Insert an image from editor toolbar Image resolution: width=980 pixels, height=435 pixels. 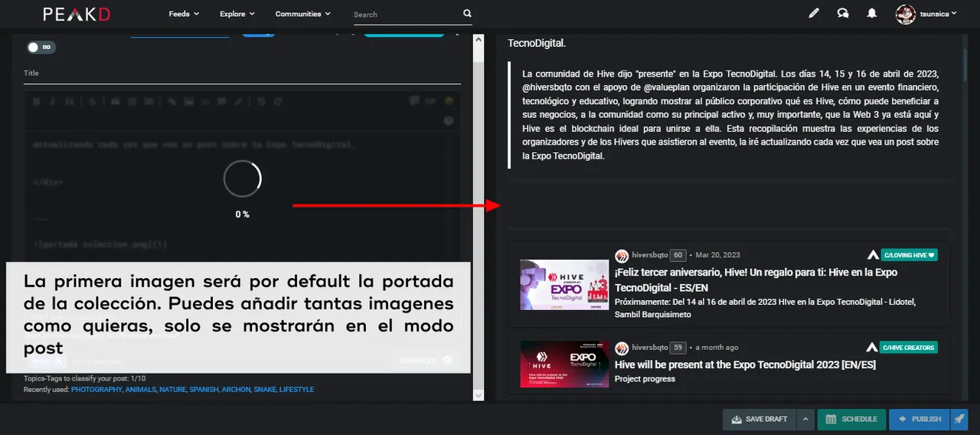tap(189, 101)
